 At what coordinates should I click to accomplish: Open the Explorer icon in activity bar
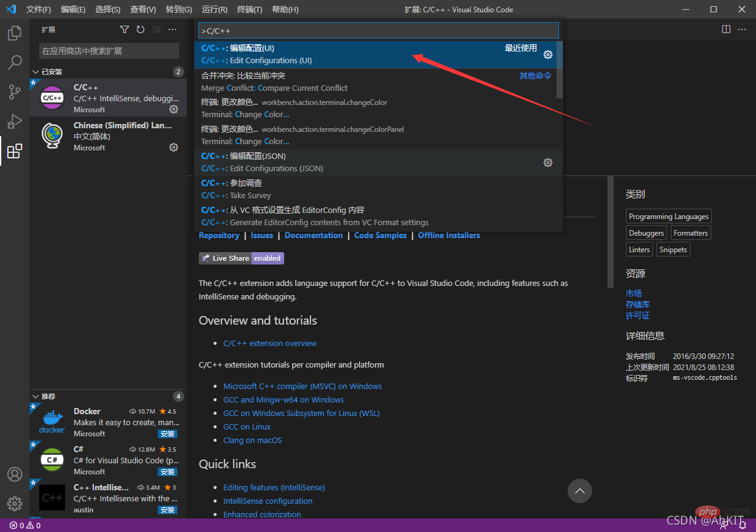coord(15,33)
